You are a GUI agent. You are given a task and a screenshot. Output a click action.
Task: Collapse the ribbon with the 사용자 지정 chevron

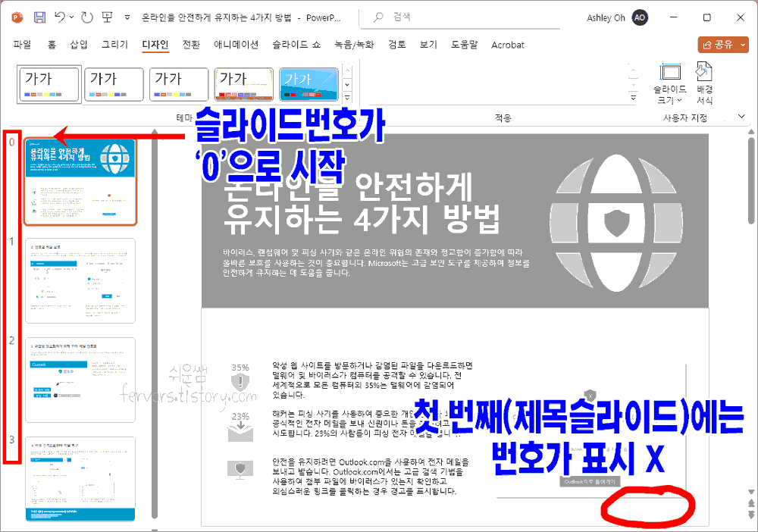click(x=741, y=116)
